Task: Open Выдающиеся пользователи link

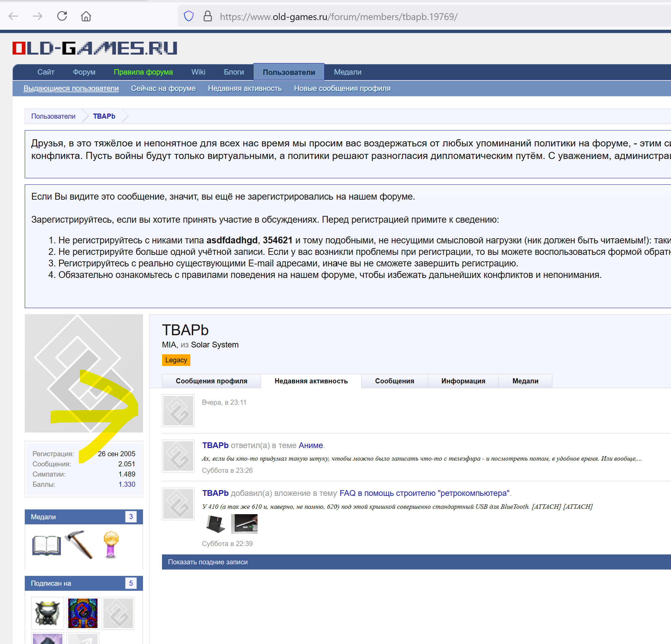Action: [x=71, y=88]
